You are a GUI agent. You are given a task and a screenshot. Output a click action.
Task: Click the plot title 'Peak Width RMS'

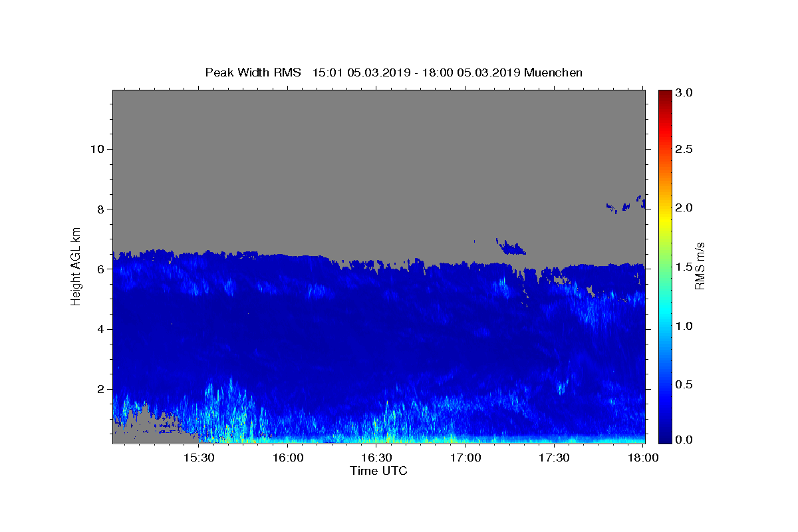(253, 72)
